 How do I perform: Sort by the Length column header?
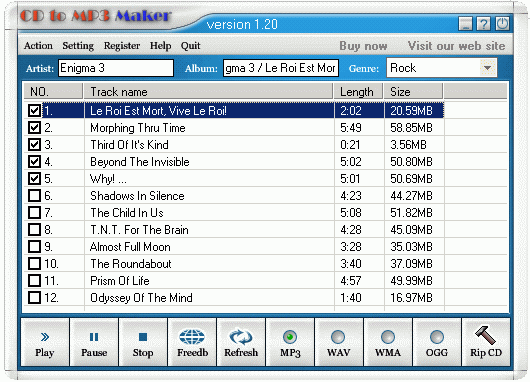pos(358,92)
